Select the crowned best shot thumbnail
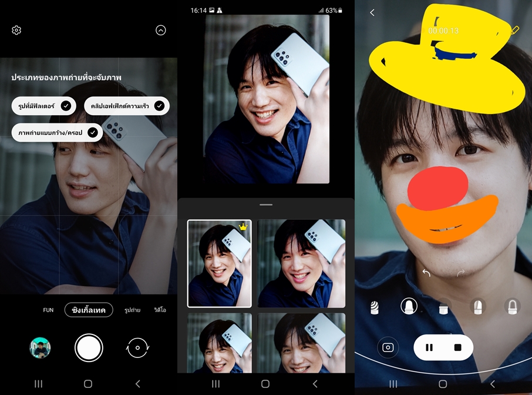This screenshot has width=532, height=395. 219,263
